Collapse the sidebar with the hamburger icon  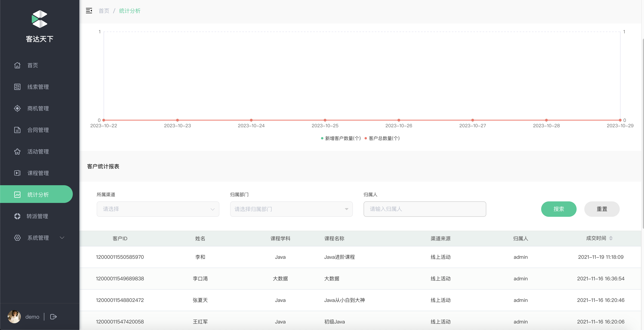[89, 11]
